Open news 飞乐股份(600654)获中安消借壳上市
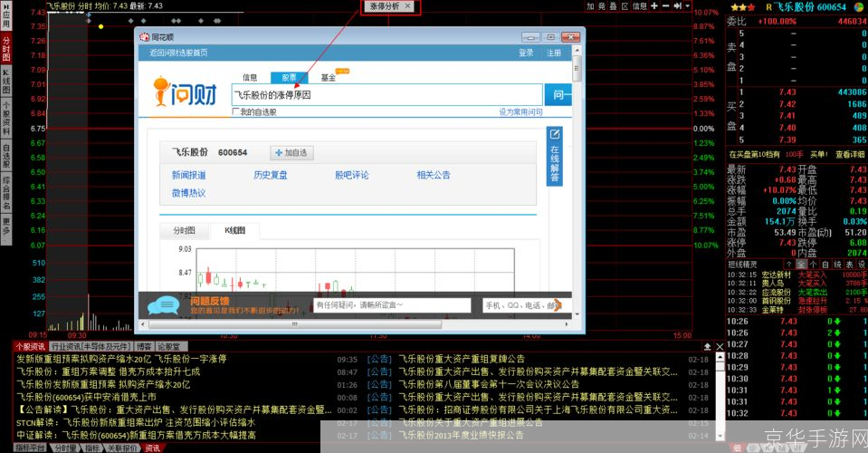 pos(86,397)
